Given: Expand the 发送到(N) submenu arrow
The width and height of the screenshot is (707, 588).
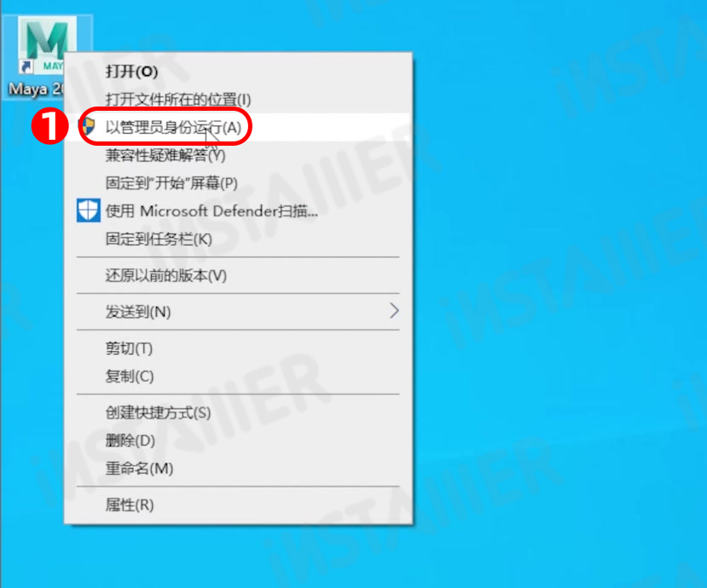Looking at the screenshot, I should (394, 311).
